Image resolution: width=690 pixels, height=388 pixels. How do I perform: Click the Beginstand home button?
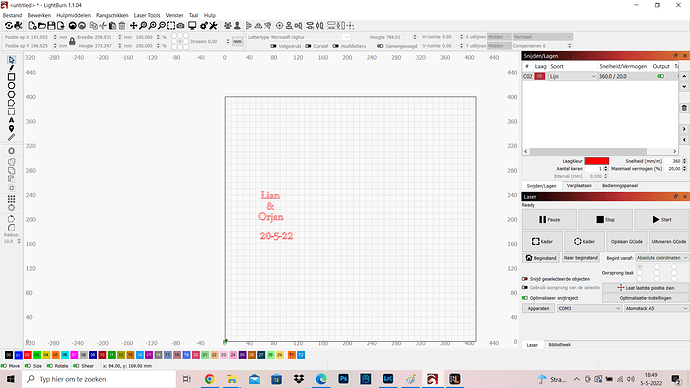(541, 258)
